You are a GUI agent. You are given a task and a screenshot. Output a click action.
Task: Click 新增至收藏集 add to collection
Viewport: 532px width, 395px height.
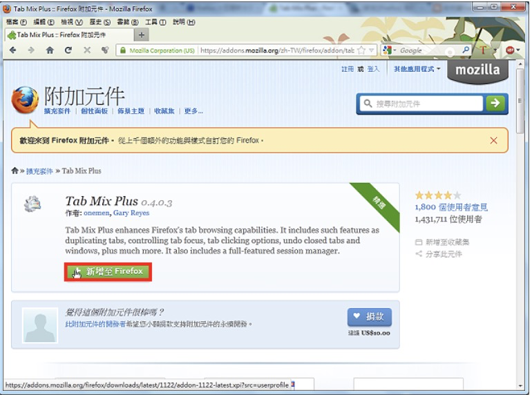click(x=442, y=242)
